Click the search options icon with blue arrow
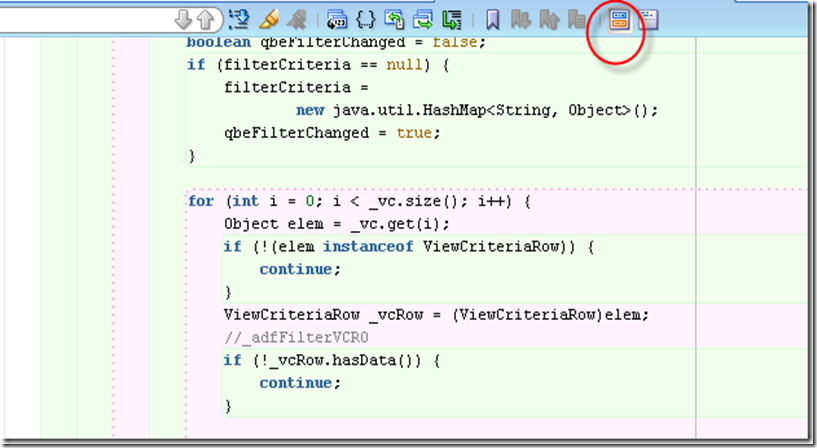Screen dimensions: 817x448 239,20
